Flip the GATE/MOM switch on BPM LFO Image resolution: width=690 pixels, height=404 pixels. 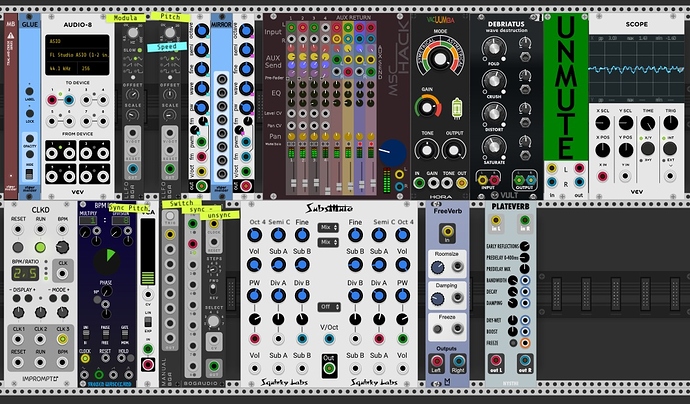point(125,335)
